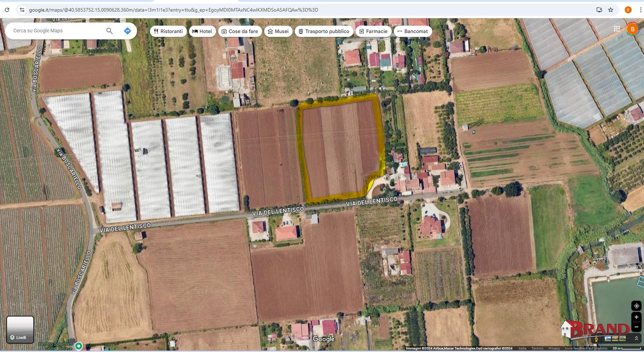The height and width of the screenshot is (352, 644).
Task: Open the Google apps grid icon
Action: (617, 29)
